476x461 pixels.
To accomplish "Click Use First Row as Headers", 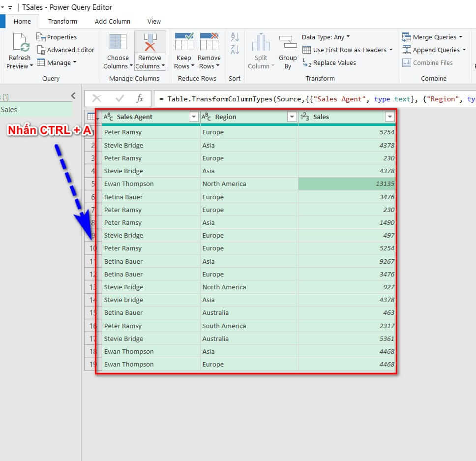I will [x=348, y=50].
